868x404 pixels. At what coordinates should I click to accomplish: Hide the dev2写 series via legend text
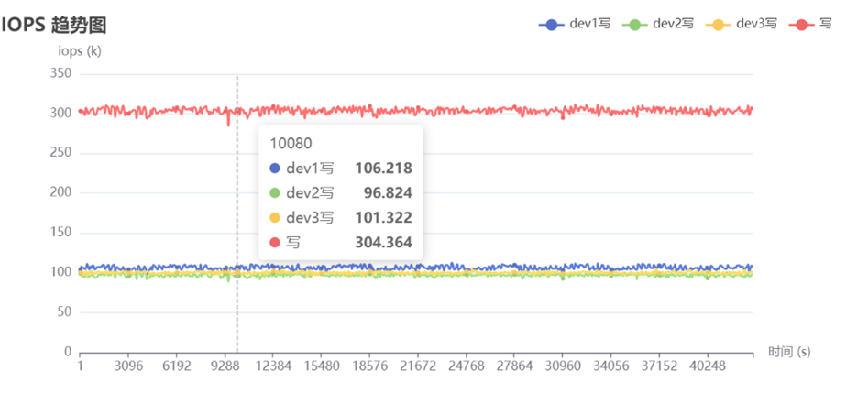(673, 25)
